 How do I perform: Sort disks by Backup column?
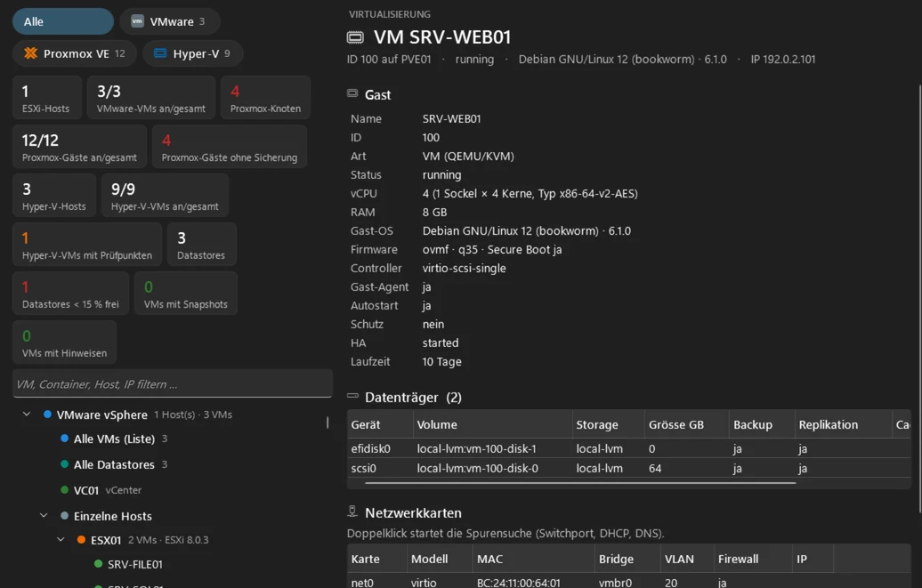(x=762, y=424)
